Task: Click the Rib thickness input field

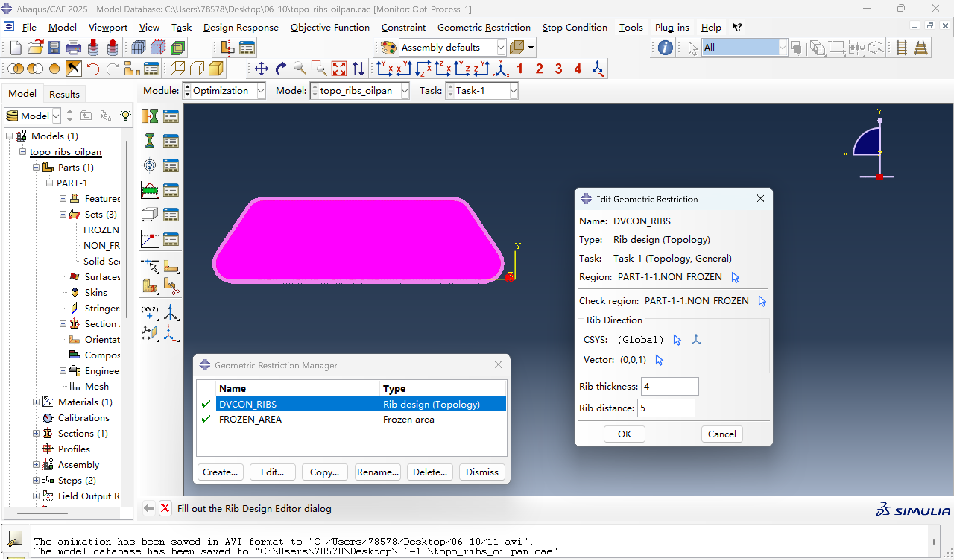Action: click(x=670, y=386)
